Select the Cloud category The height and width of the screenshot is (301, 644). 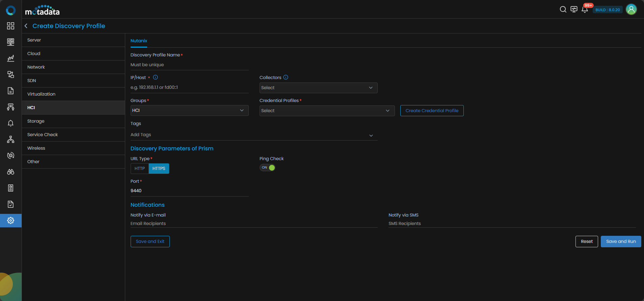coord(73,54)
